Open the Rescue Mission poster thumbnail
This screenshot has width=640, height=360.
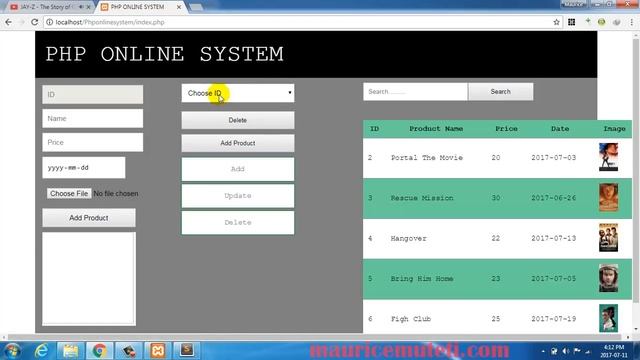pos(608,198)
